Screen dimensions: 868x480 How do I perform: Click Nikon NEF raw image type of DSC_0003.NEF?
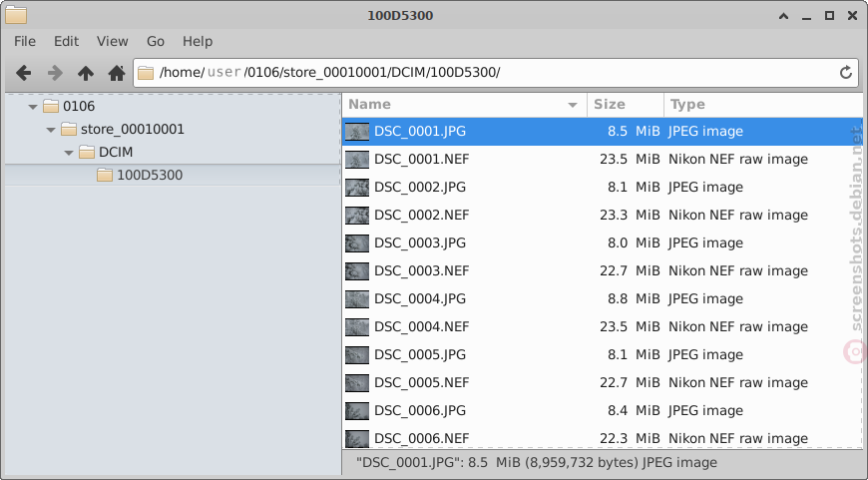point(738,271)
